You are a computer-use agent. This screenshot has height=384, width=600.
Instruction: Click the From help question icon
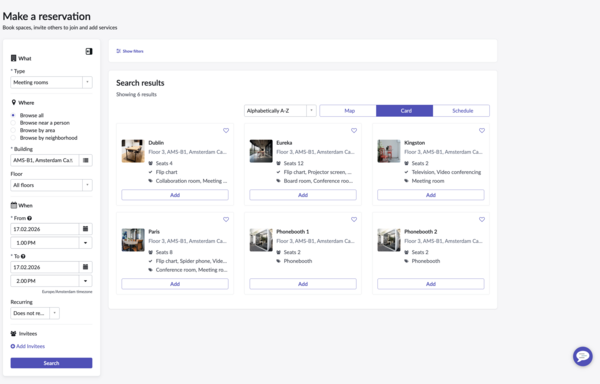point(29,218)
